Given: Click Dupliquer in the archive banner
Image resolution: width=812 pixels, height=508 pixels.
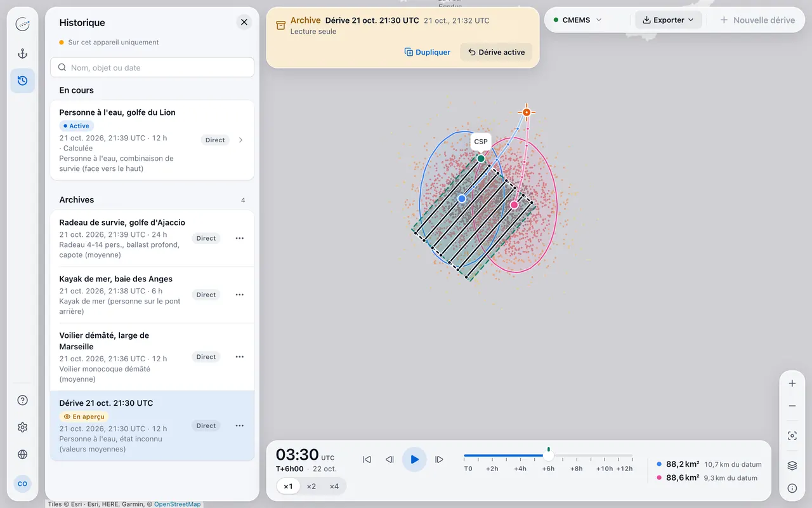Looking at the screenshot, I should point(428,52).
